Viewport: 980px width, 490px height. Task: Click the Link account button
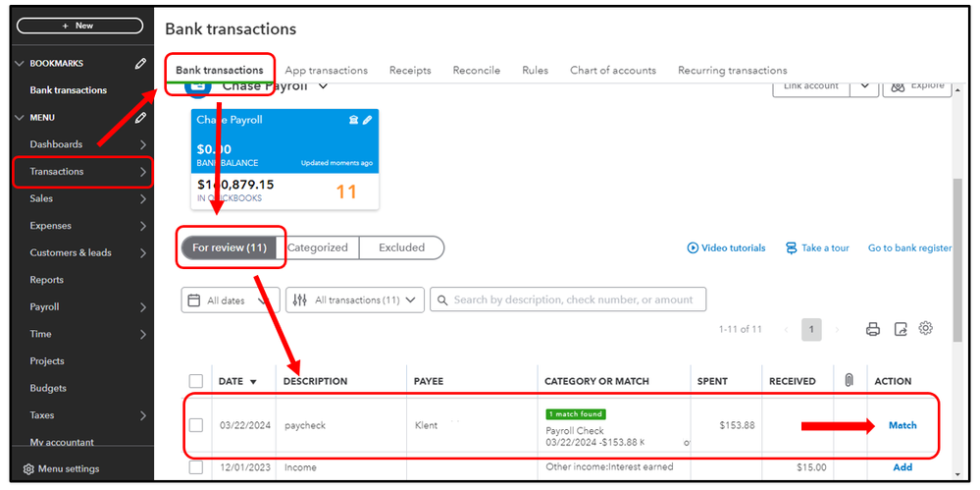pyautogui.click(x=811, y=86)
